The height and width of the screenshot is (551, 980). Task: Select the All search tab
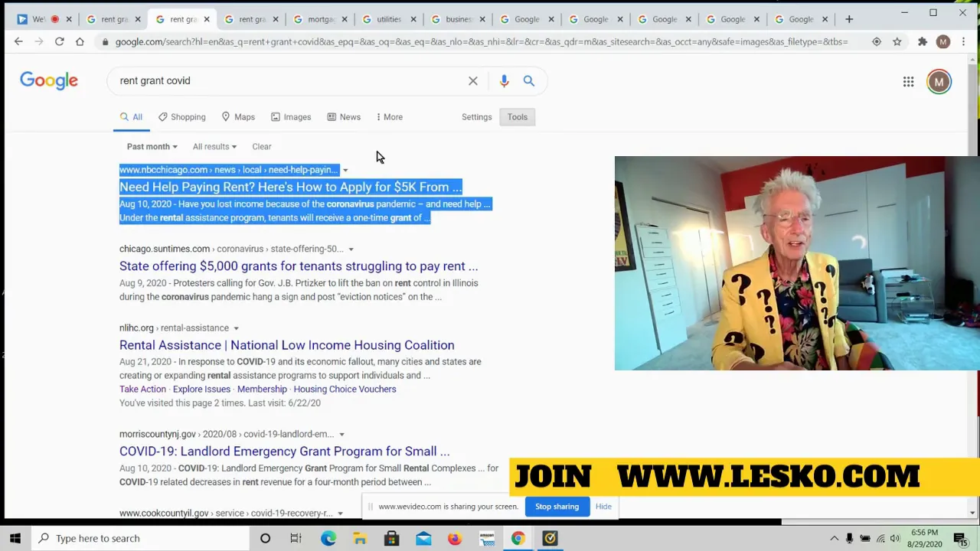(x=131, y=117)
